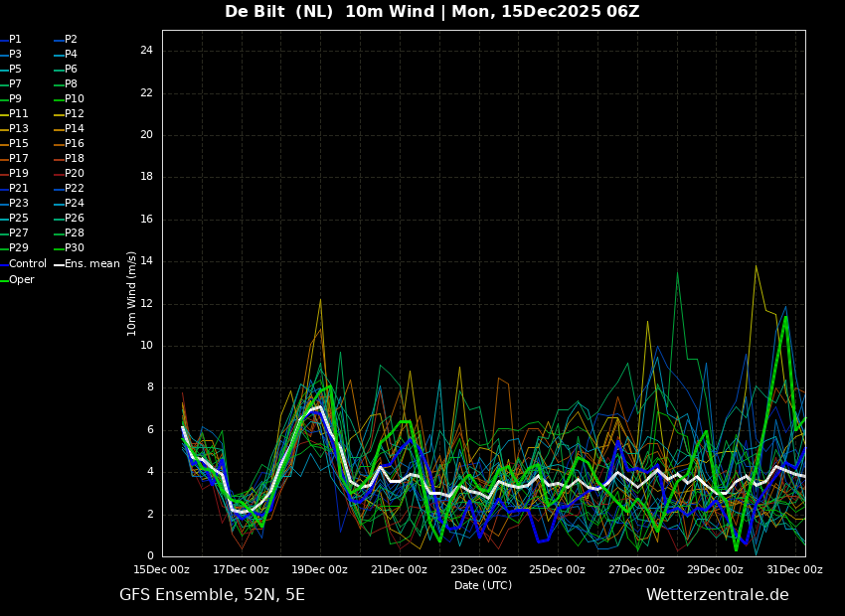
Task: Click the P16 legend entry
Action: point(75,144)
